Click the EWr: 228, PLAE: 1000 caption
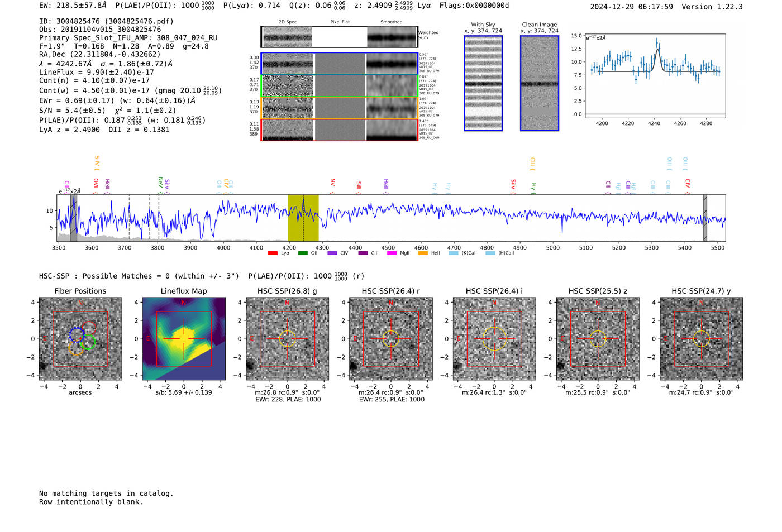The height and width of the screenshot is (532, 782). click(288, 400)
